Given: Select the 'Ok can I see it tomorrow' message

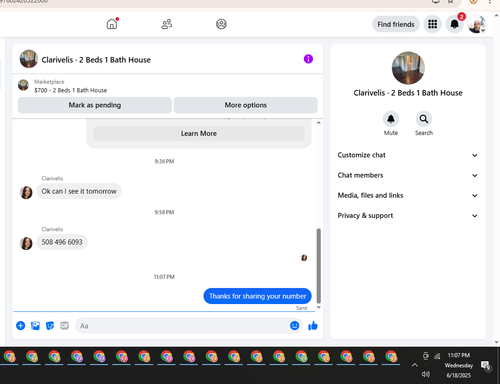Looking at the screenshot, I should [79, 191].
